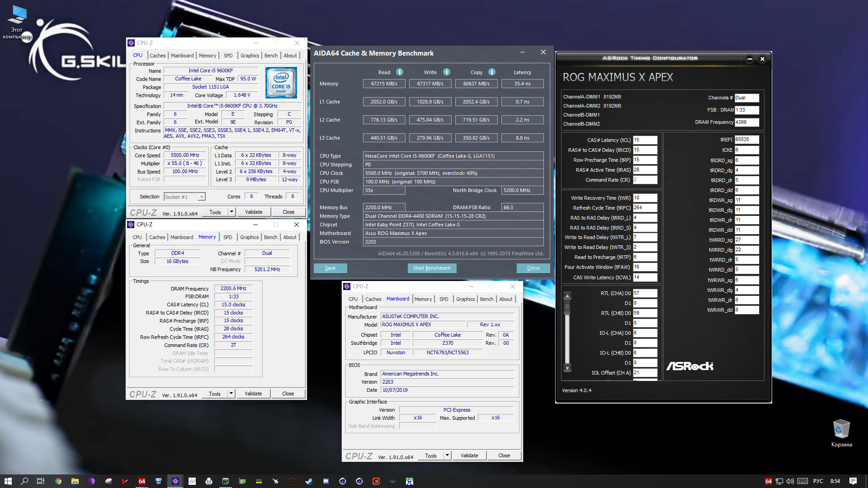Expand Tools arrow in CPU-Z CPU window
868x488 pixels.
(x=231, y=212)
